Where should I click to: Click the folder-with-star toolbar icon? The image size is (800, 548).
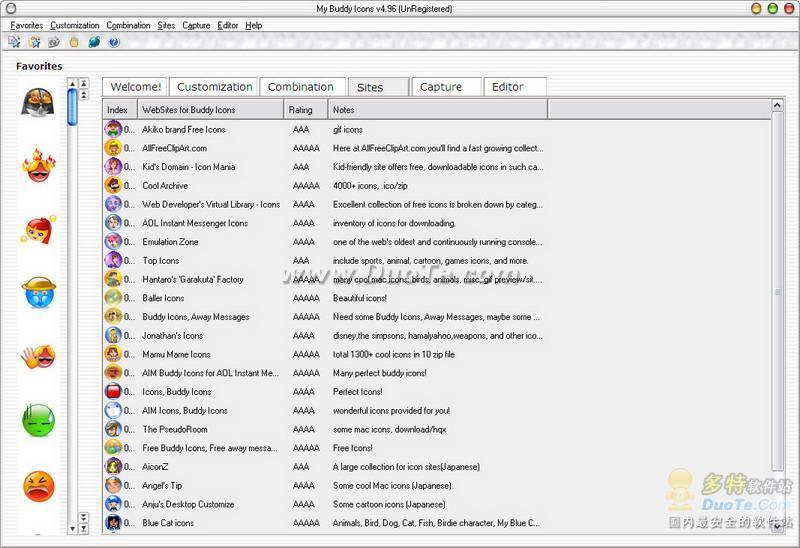tap(34, 42)
